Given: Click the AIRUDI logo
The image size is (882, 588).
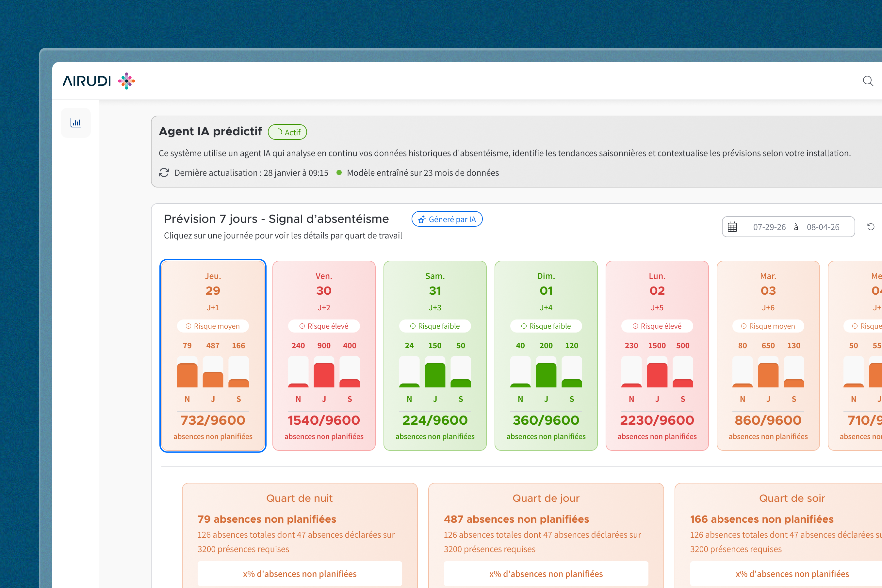Looking at the screenshot, I should tap(99, 81).
